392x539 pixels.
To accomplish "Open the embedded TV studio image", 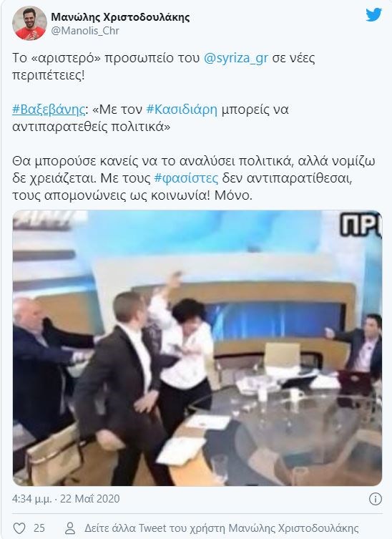I will [197, 348].
